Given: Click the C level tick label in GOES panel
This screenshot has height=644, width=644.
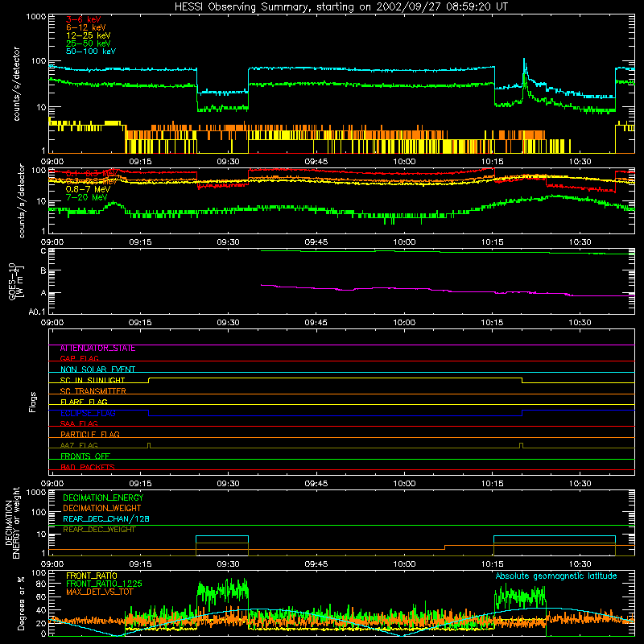Looking at the screenshot, I should [x=43, y=251].
